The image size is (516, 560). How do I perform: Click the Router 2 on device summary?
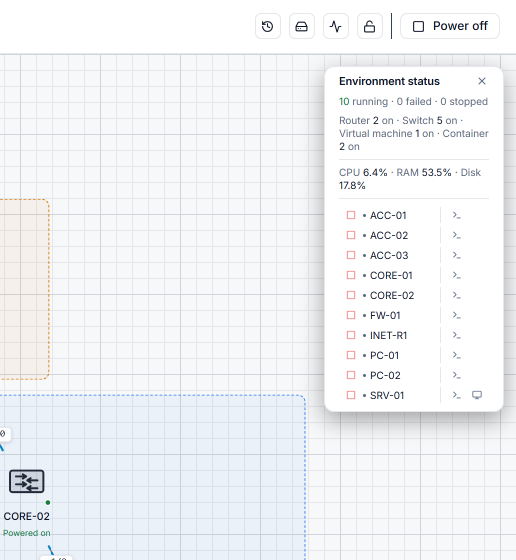(x=366, y=120)
